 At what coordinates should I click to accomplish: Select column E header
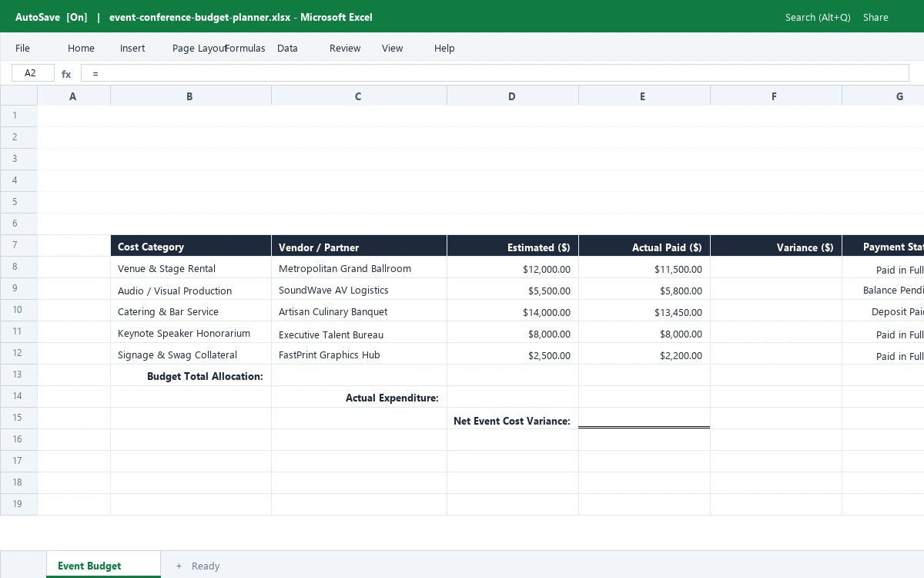click(x=644, y=96)
